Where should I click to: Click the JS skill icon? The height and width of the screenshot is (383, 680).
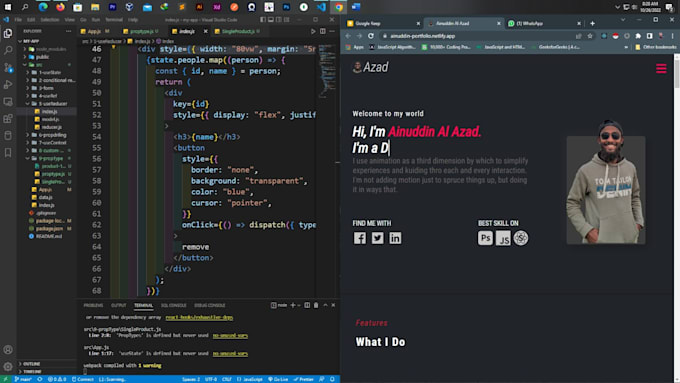coord(503,238)
